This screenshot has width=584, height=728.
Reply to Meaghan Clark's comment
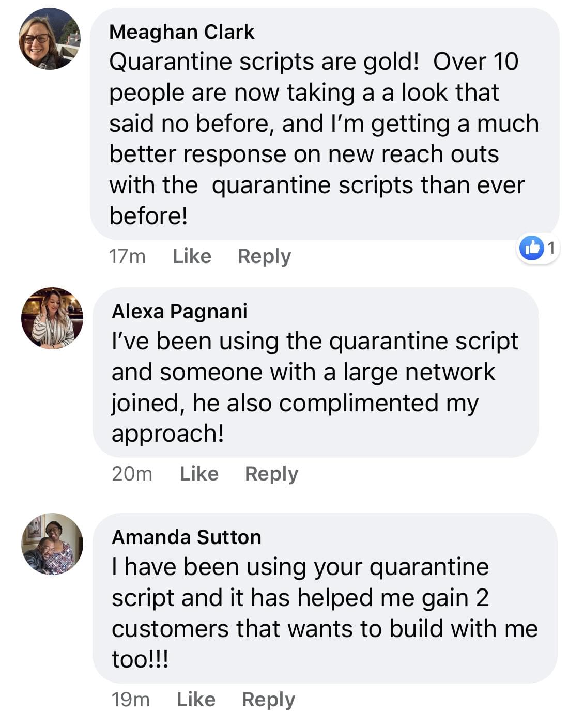point(264,256)
